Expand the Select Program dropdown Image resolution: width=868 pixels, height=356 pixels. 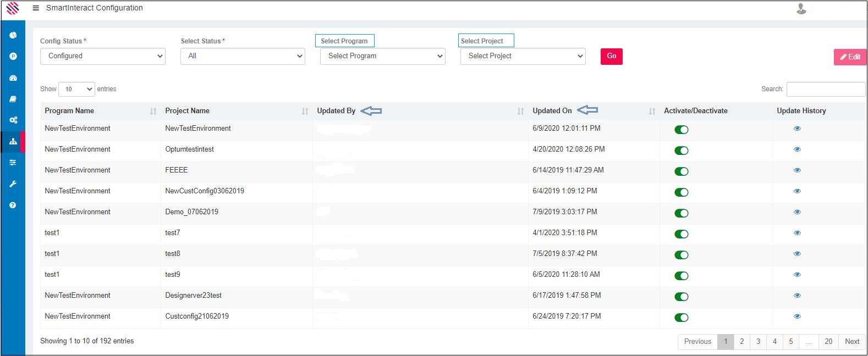[x=383, y=56]
